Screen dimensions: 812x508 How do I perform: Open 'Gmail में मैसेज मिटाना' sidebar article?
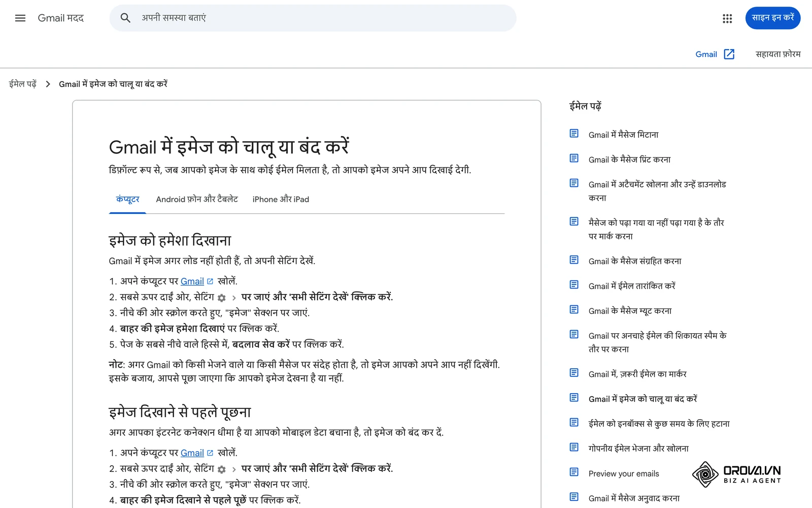coord(624,135)
